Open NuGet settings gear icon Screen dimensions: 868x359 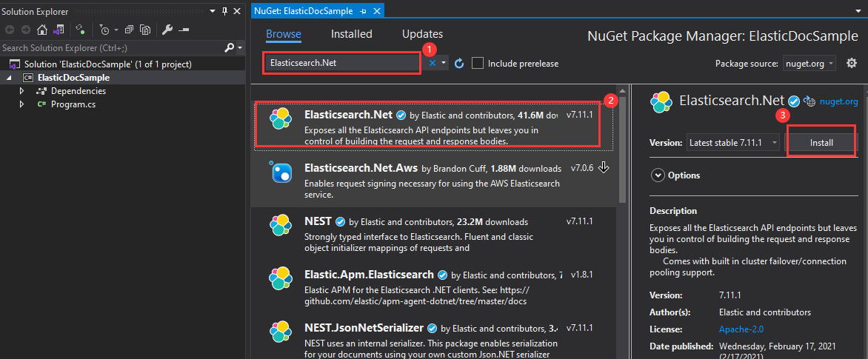click(x=852, y=63)
